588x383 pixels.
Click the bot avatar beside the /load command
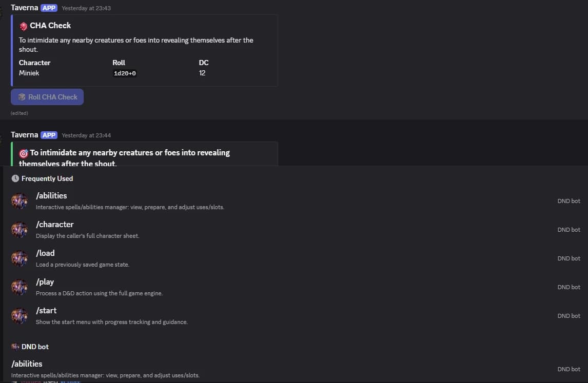point(19,258)
